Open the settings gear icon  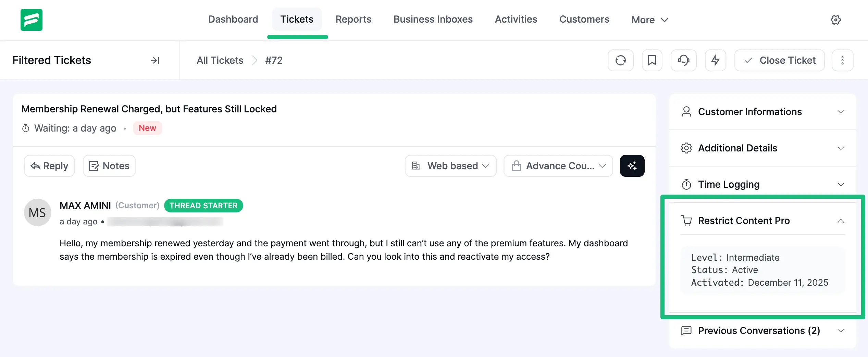[836, 20]
